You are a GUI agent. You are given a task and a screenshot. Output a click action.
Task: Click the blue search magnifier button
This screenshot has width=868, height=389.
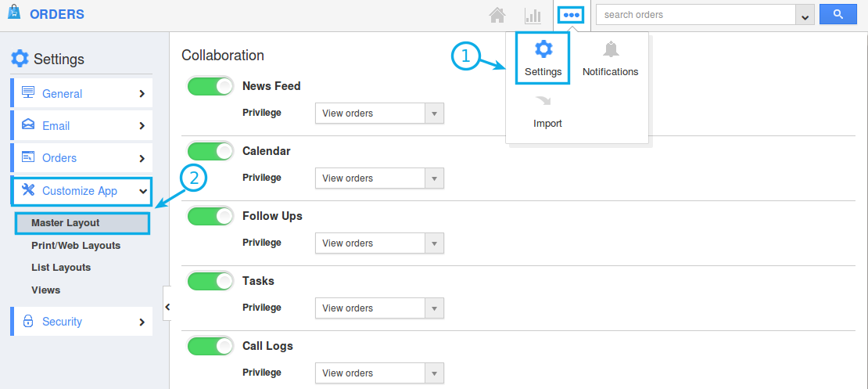click(838, 14)
